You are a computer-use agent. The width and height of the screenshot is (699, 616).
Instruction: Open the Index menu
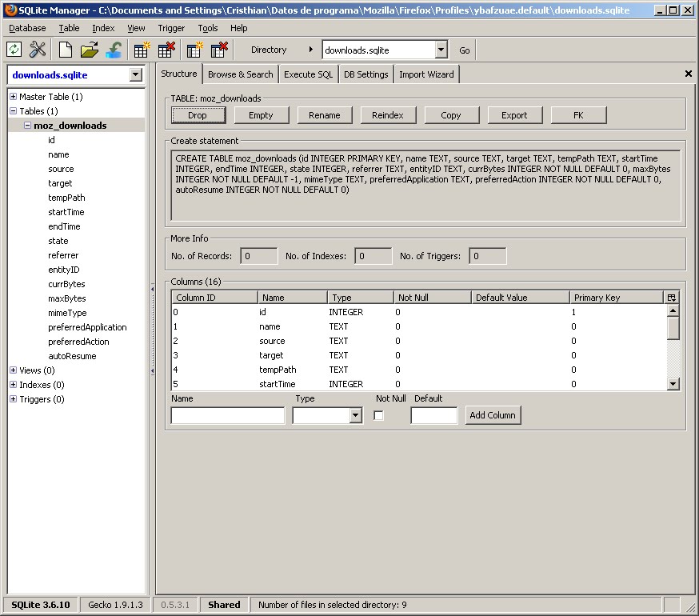pos(103,28)
